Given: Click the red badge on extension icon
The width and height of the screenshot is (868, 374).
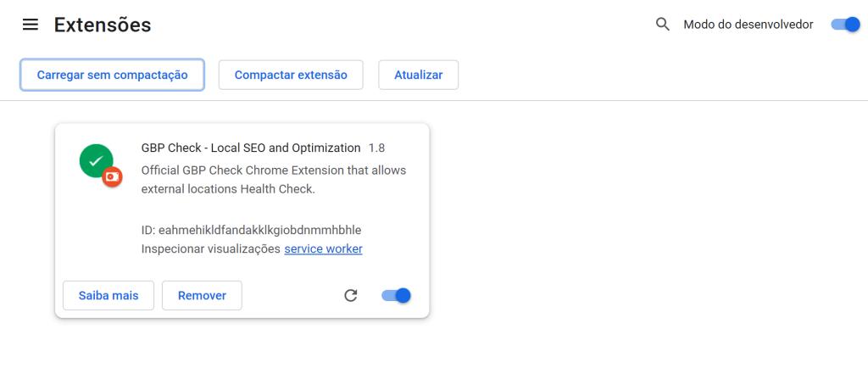Looking at the screenshot, I should coord(113,176).
